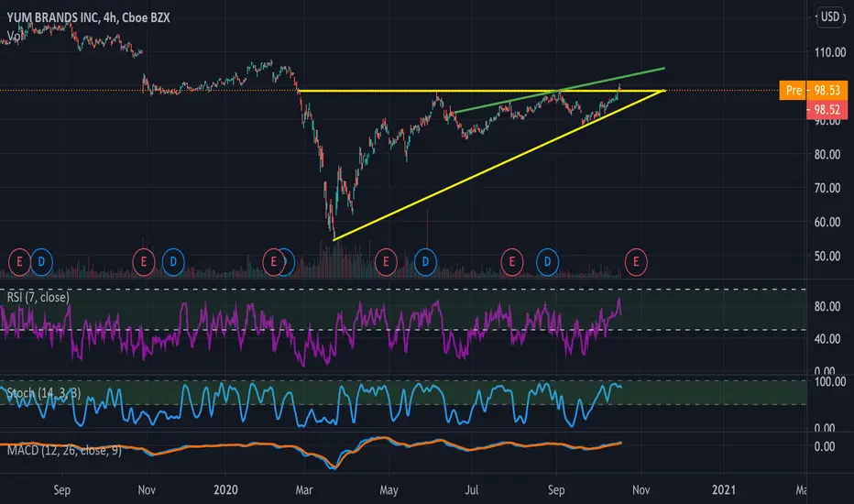
Task: Select the Stoch (14, 3, 3) indicator label
Action: click(44, 393)
